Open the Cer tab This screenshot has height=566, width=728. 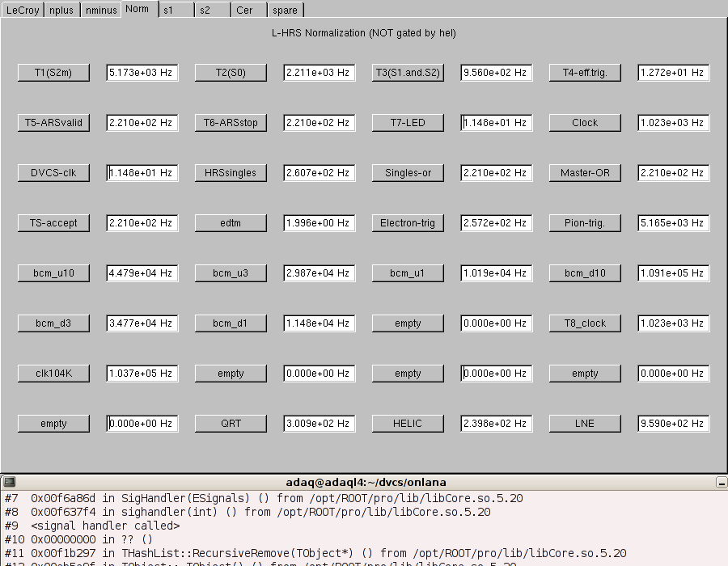[249, 10]
